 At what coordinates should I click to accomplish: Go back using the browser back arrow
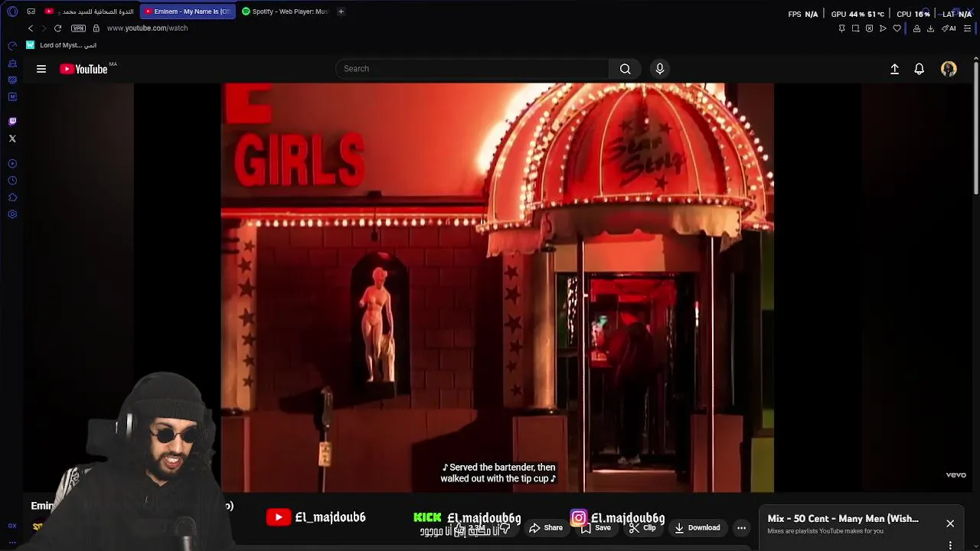point(31,28)
